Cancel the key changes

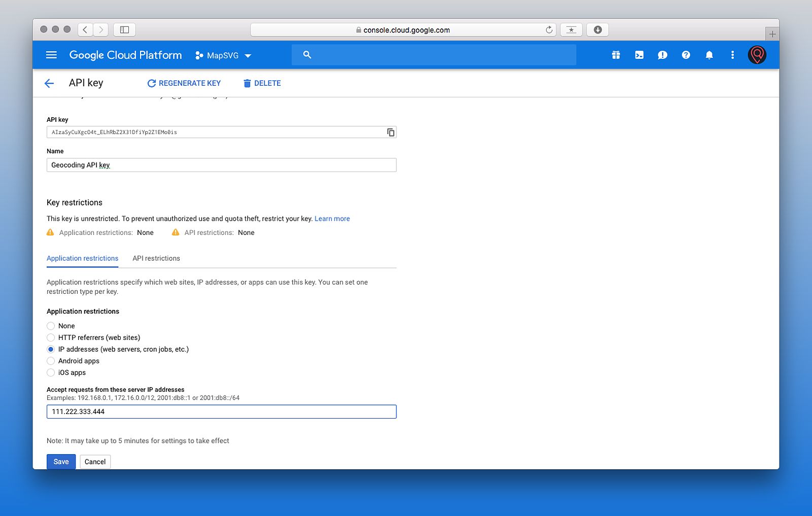(95, 462)
